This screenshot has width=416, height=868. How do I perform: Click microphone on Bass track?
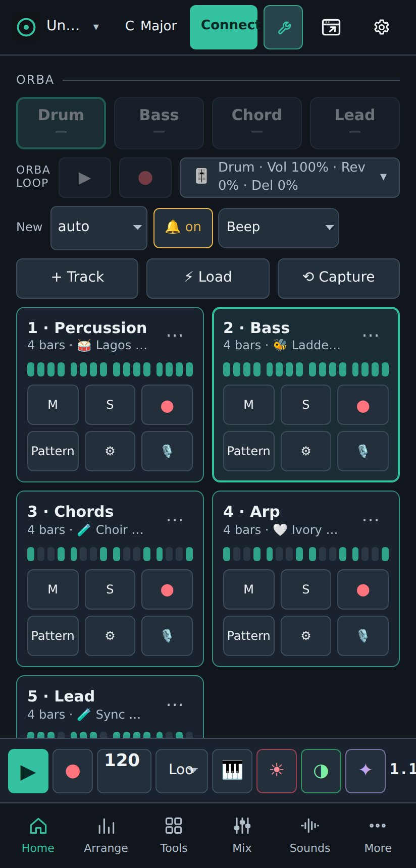coord(363,451)
